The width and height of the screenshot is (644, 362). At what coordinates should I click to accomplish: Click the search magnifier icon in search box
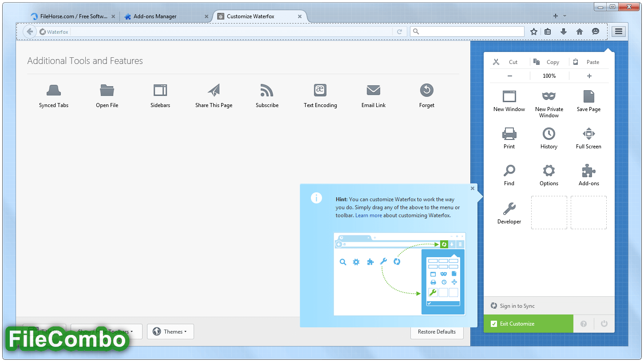tap(415, 32)
